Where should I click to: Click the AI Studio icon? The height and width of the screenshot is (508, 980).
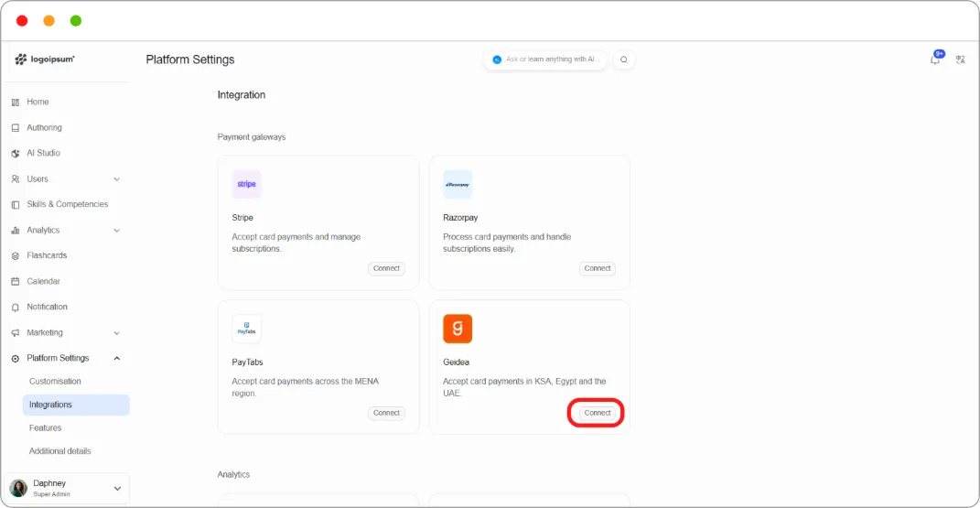[16, 153]
